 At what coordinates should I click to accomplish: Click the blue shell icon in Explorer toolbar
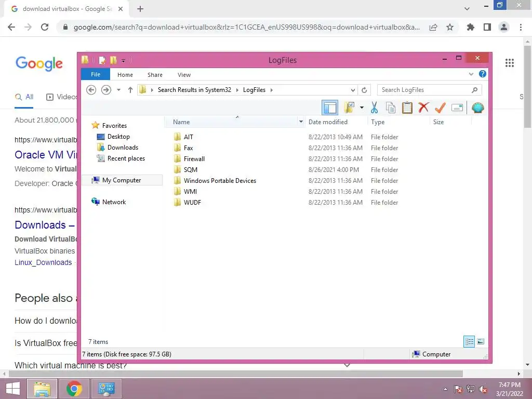(478, 108)
